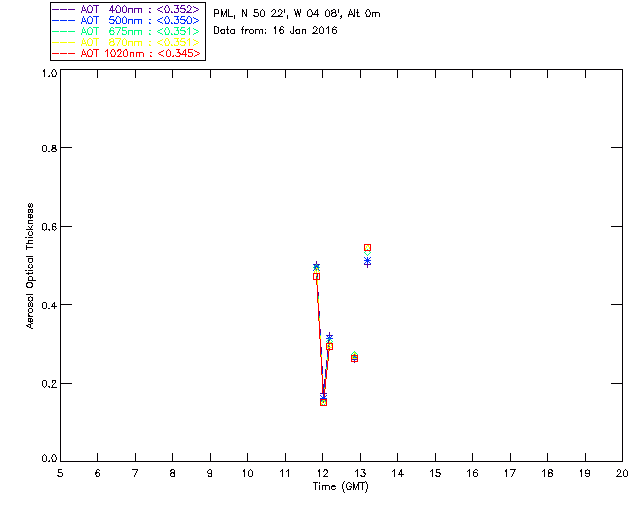Click the red dashed line sample in legend
Image resolution: width=640 pixels, height=512 pixels.
[63, 53]
